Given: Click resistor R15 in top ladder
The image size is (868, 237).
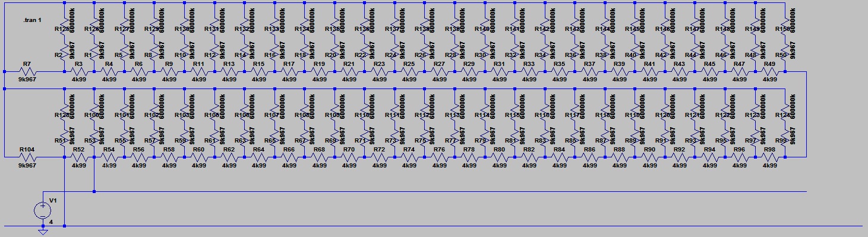Looking at the screenshot, I should tap(260, 72).
